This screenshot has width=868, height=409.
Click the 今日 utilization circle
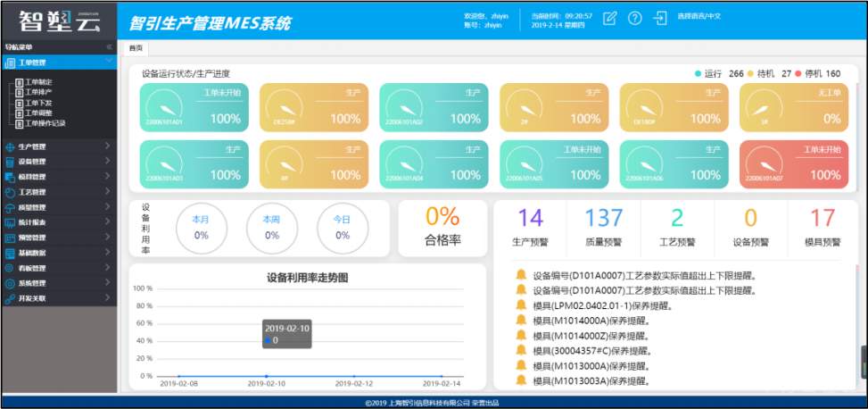(x=343, y=228)
